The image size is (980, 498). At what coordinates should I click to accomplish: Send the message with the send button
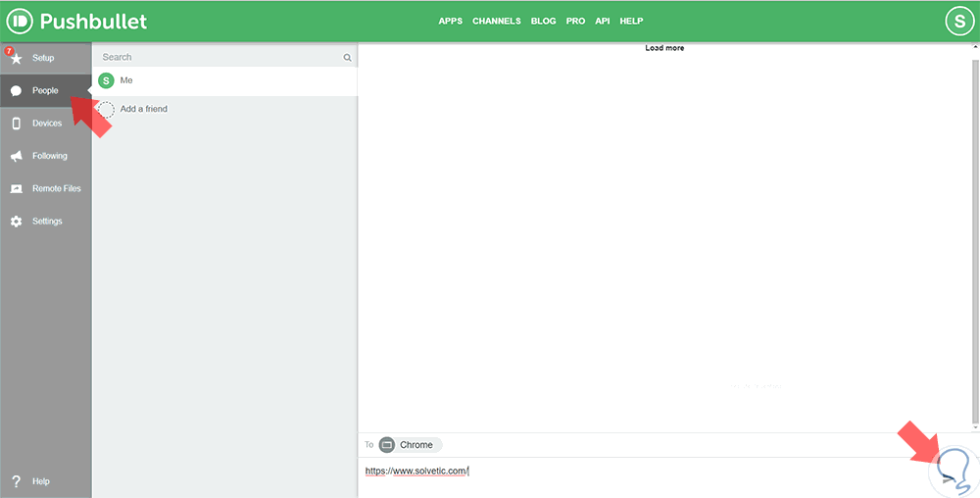pos(949,478)
